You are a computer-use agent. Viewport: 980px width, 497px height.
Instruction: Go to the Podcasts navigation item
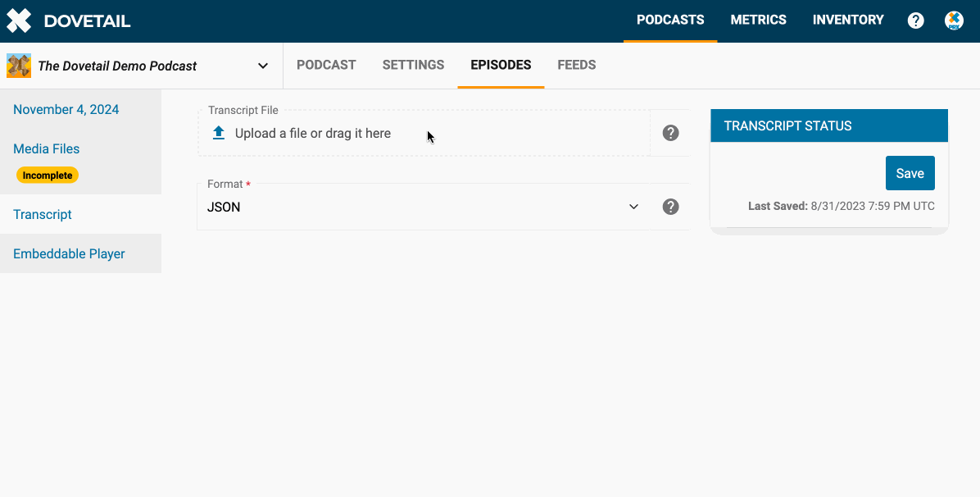(670, 20)
